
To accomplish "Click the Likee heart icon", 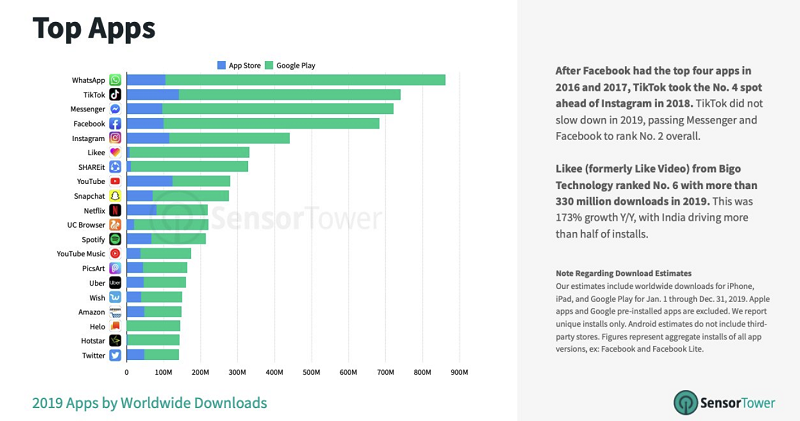I will pyautogui.click(x=115, y=152).
